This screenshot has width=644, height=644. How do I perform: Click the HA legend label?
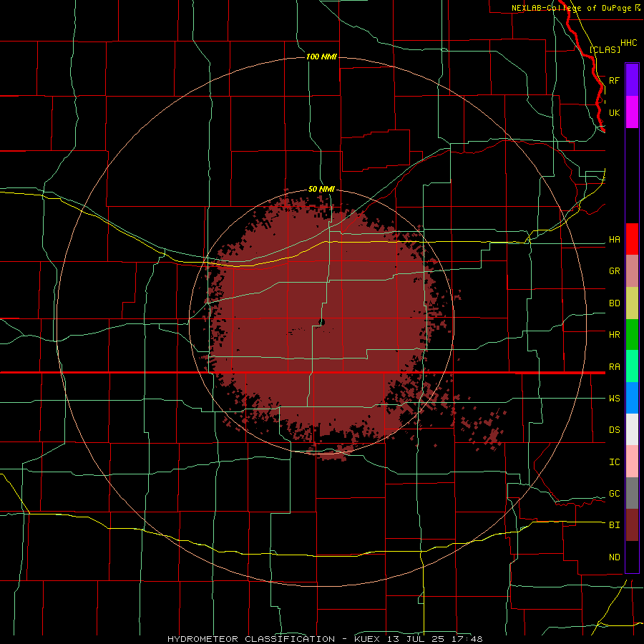pos(614,240)
